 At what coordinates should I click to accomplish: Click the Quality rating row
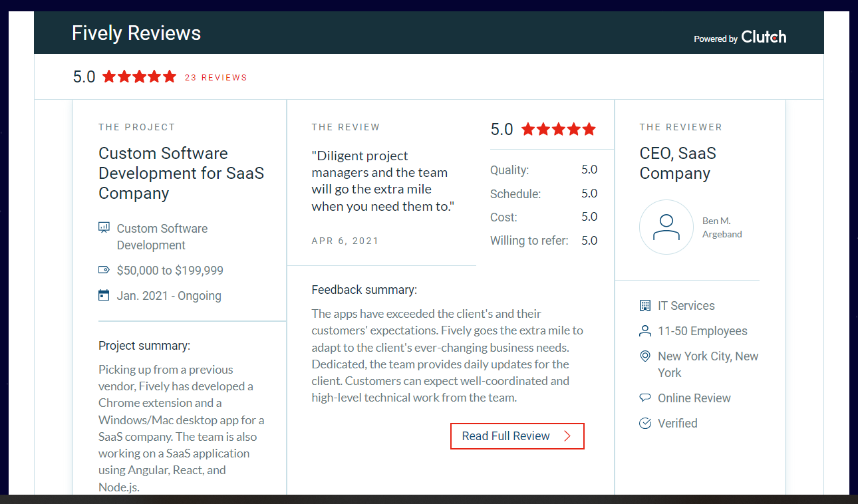[544, 170]
